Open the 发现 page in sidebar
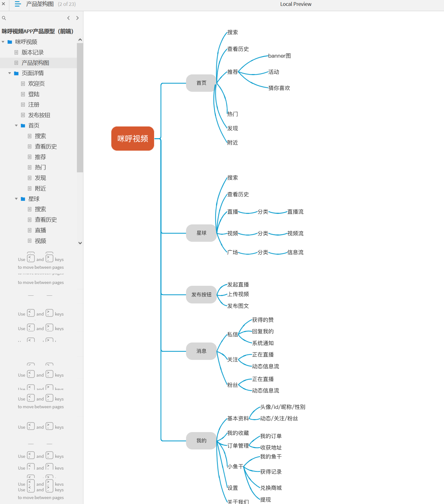Screen dimensions: 444x504 (40, 178)
